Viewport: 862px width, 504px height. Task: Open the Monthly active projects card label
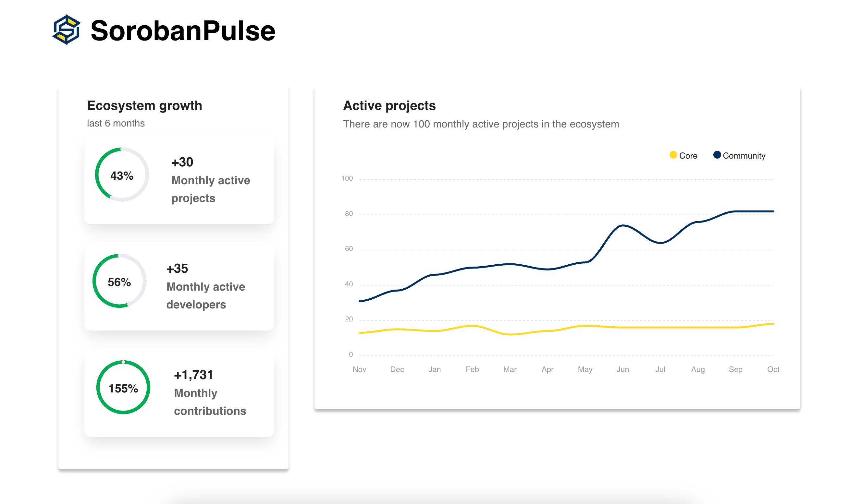[x=210, y=189]
